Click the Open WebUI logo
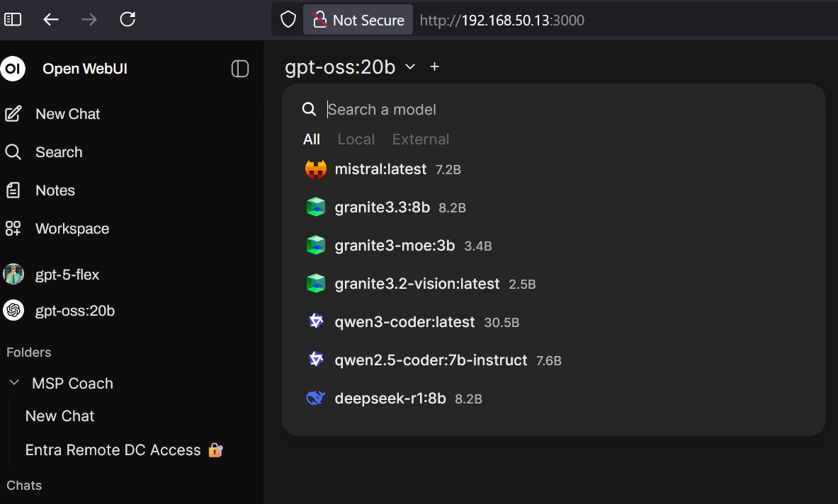Screen dimensions: 838x504 (13, 69)
